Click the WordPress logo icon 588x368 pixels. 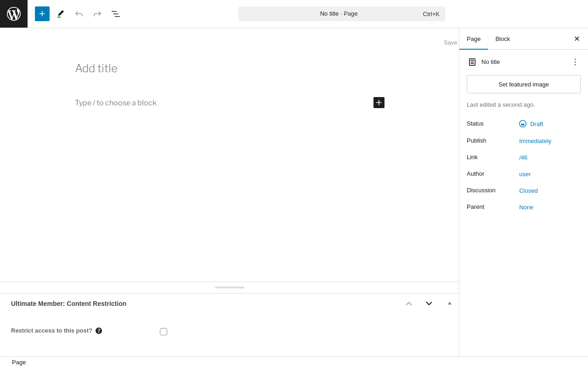point(14,14)
